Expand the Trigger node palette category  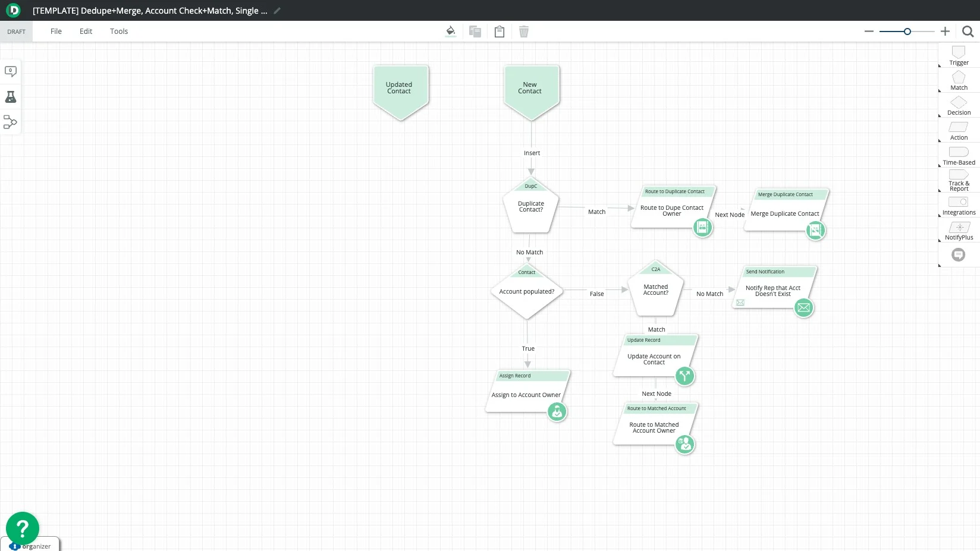pyautogui.click(x=959, y=55)
